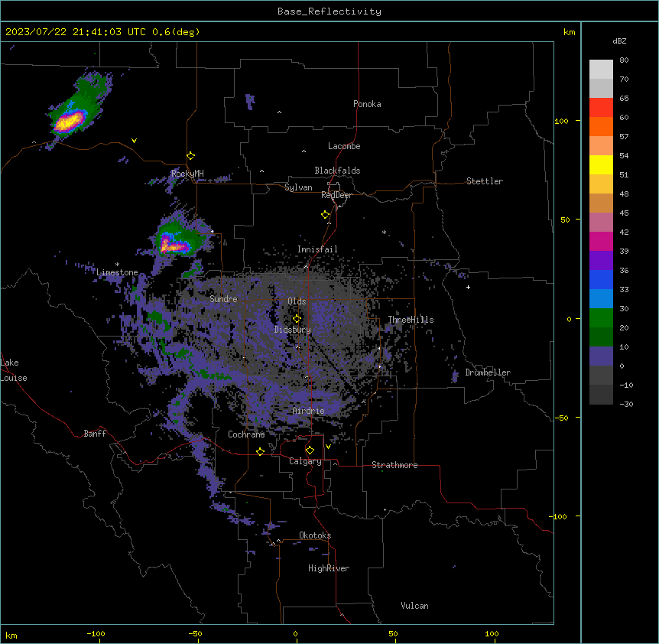Screen dimensions: 659x644
Task: Click the -50 tick label on horizontal axis
Action: [x=196, y=634]
